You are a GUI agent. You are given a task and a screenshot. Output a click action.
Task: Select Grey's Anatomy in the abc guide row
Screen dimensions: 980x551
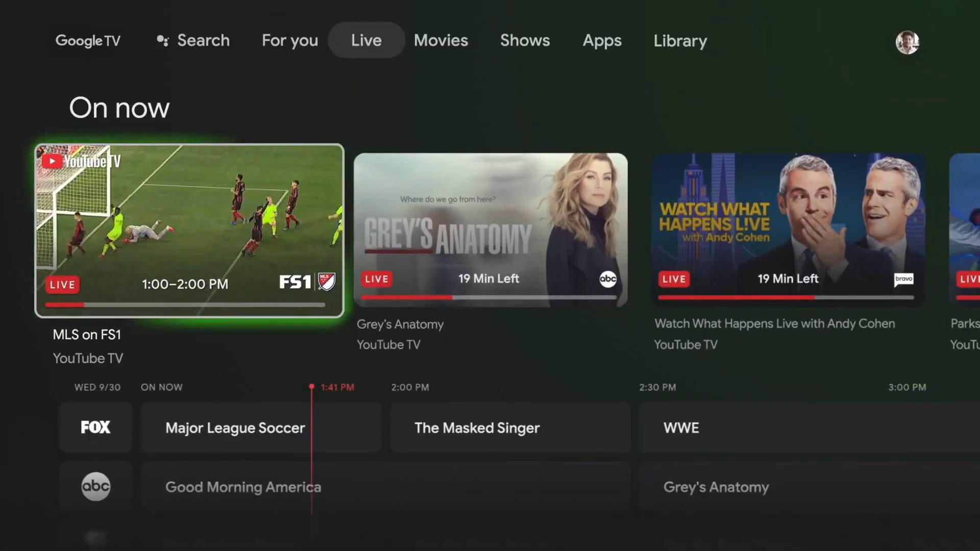pyautogui.click(x=810, y=487)
